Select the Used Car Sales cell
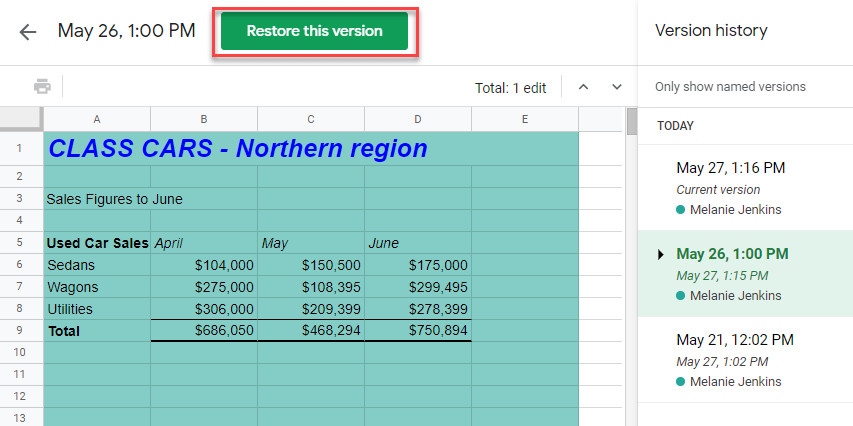 click(97, 243)
